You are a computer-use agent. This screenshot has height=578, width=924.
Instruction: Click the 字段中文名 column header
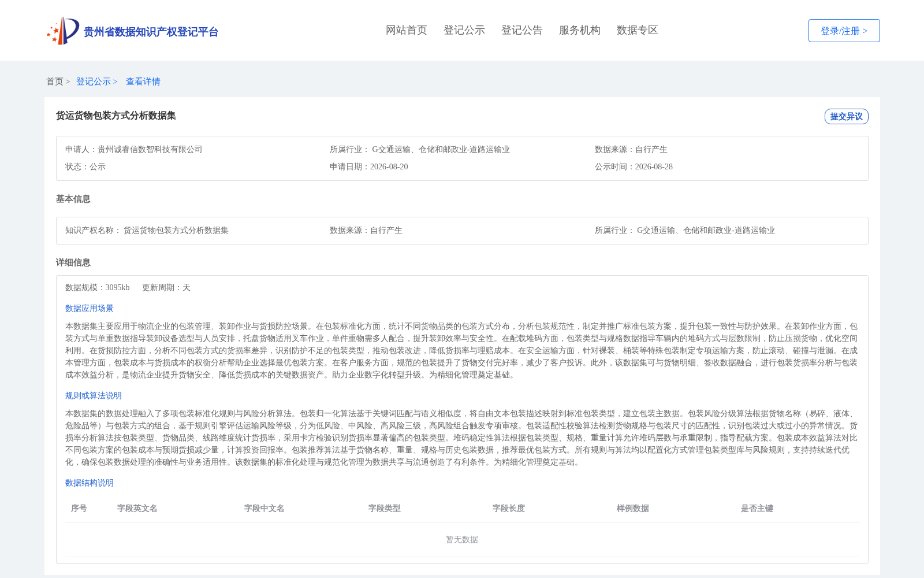[264, 508]
